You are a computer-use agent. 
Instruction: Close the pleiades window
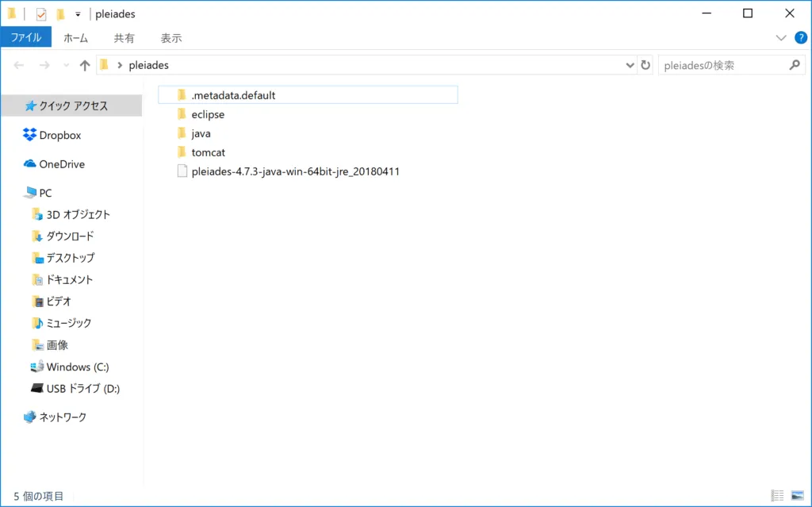[789, 13]
